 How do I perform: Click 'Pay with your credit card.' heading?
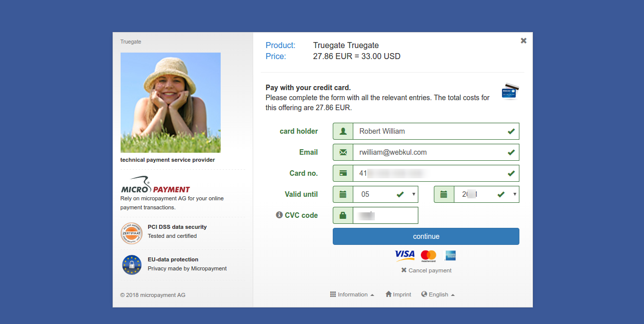308,88
